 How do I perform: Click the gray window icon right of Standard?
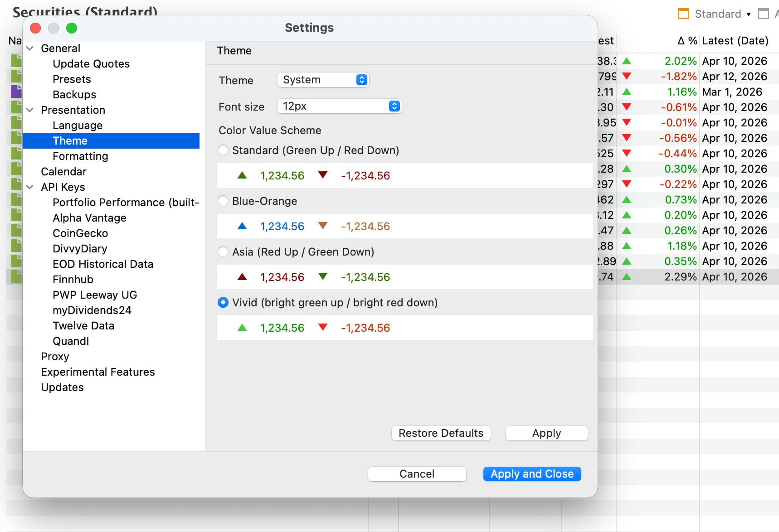tap(764, 14)
